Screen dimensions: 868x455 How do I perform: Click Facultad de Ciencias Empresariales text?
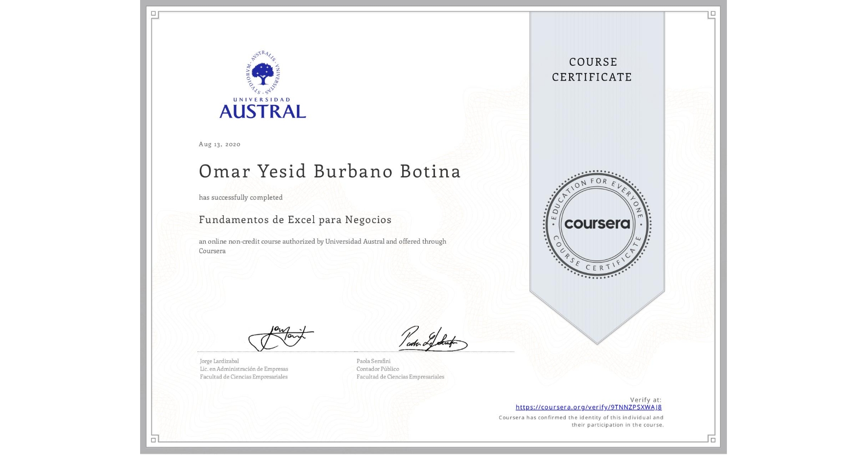click(243, 377)
